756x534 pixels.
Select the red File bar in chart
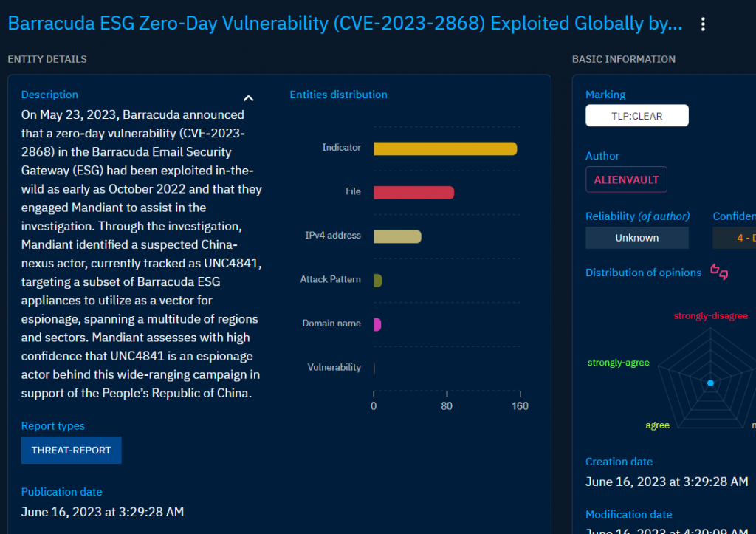(x=413, y=193)
